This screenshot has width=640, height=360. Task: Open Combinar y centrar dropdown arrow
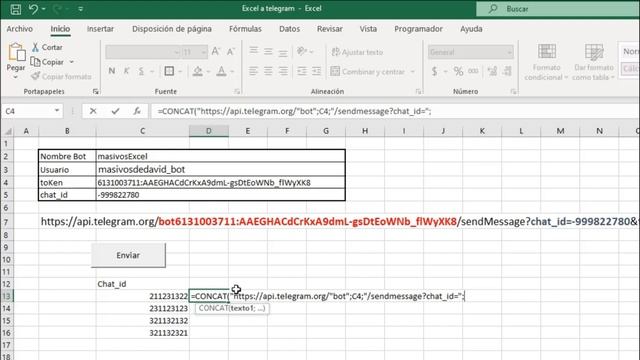pyautogui.click(x=413, y=72)
